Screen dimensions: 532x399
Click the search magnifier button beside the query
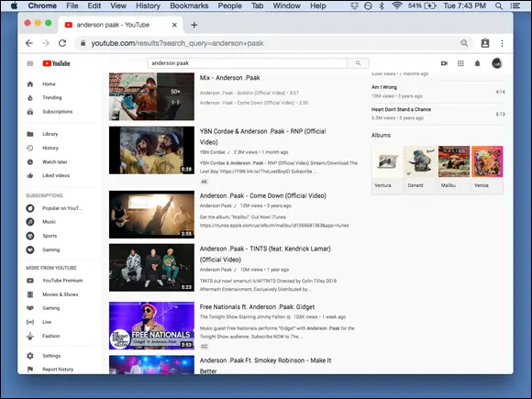(x=358, y=63)
